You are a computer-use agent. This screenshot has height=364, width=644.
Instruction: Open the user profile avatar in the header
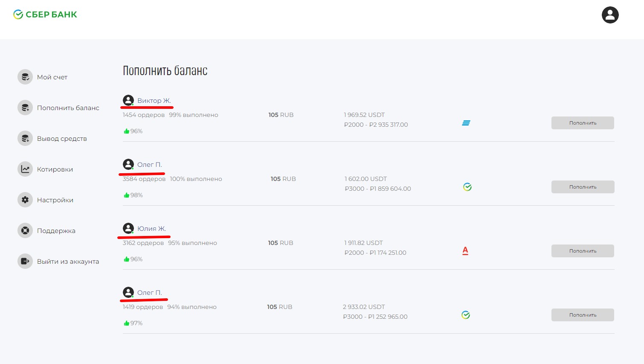coord(610,15)
